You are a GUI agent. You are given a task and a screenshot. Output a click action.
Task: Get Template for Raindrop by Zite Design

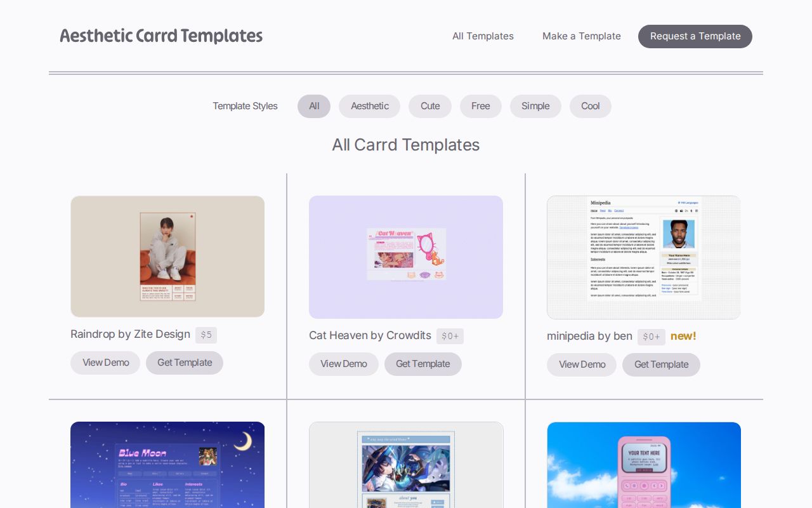[185, 363]
